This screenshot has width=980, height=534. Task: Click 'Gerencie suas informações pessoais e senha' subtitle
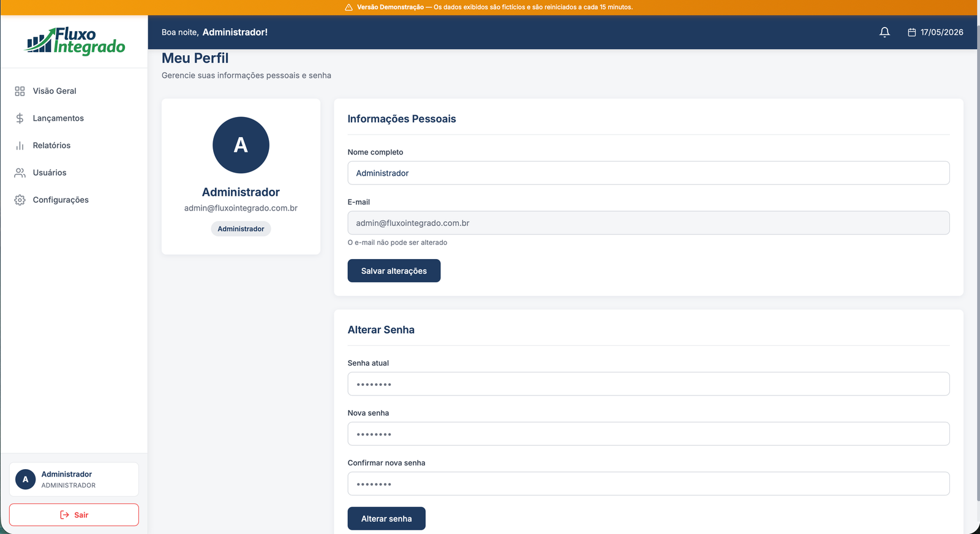click(246, 75)
